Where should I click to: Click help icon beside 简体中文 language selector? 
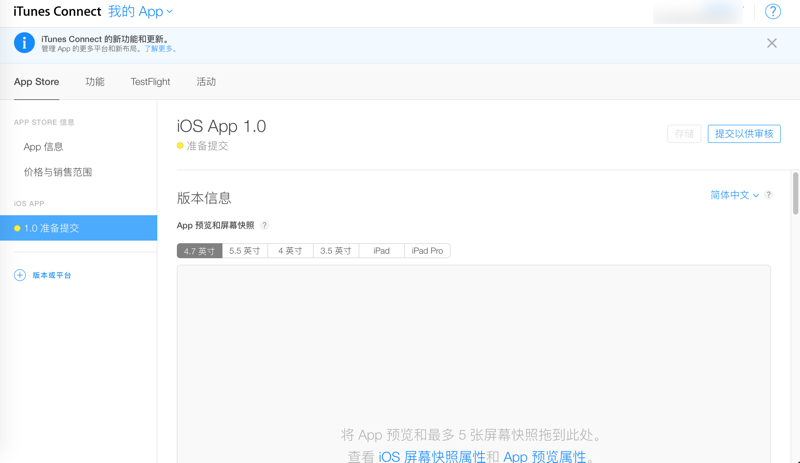coord(769,195)
